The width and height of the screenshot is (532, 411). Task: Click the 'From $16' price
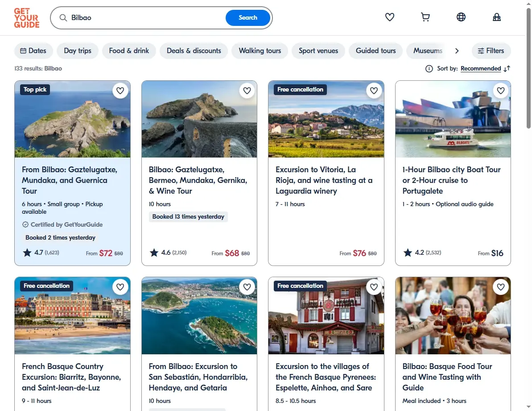tap(491, 253)
